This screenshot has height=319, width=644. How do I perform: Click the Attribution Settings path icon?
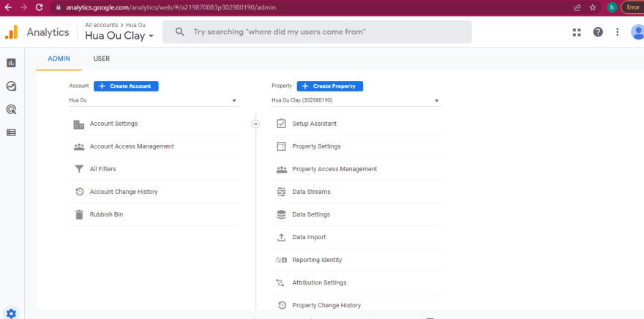tap(281, 282)
